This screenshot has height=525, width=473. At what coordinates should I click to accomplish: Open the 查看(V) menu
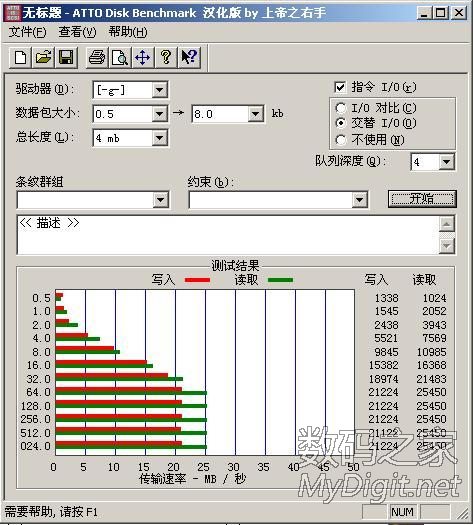pyautogui.click(x=77, y=32)
